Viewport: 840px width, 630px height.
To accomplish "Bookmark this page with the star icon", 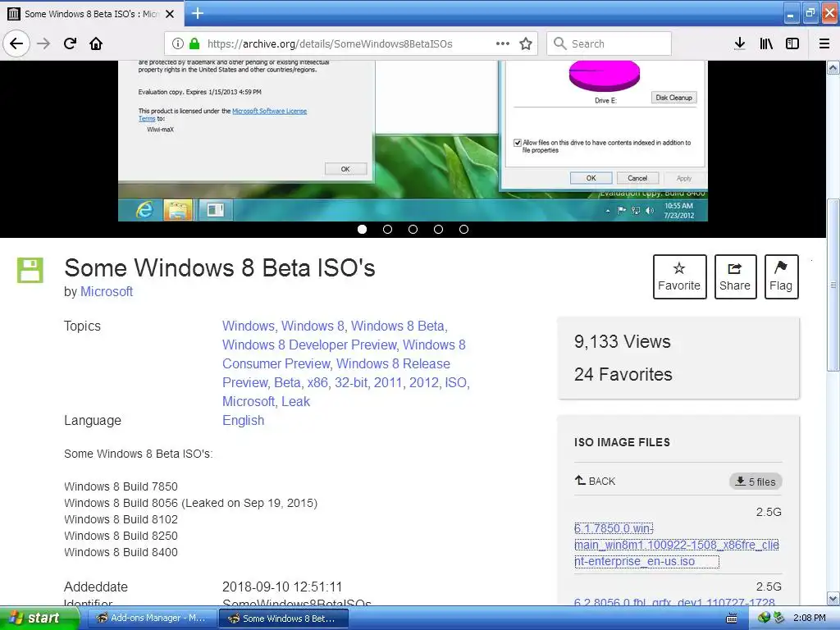I will [526, 43].
